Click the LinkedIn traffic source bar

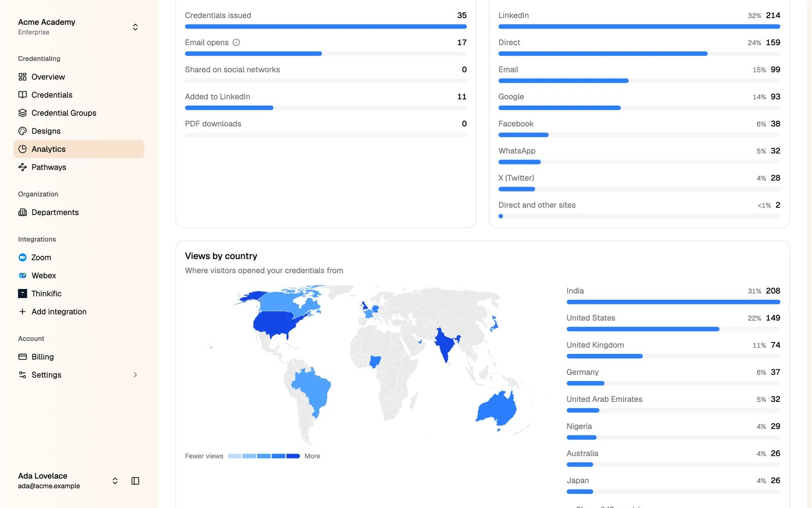639,26
